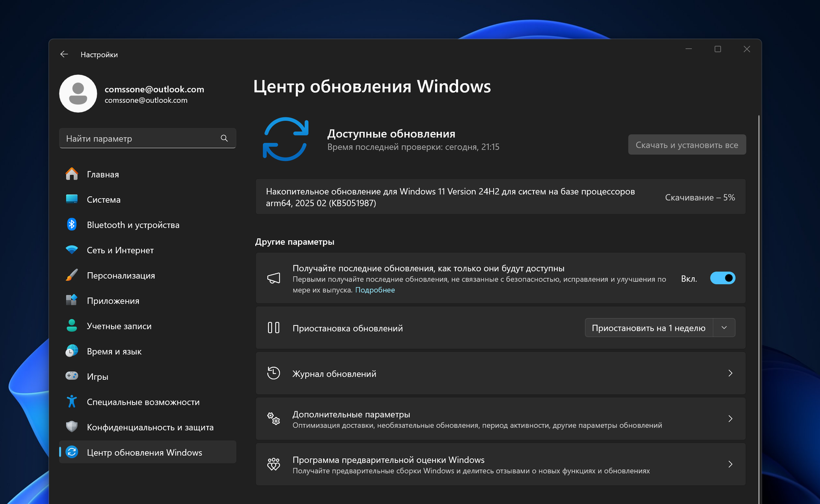820x504 pixels.
Task: Click the Приложения apps icon
Action: 72,300
